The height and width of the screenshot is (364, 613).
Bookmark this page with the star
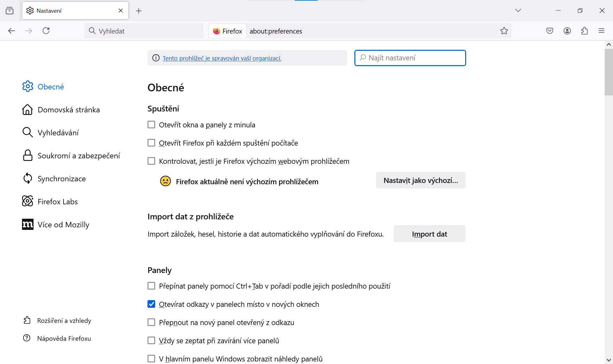click(x=504, y=31)
